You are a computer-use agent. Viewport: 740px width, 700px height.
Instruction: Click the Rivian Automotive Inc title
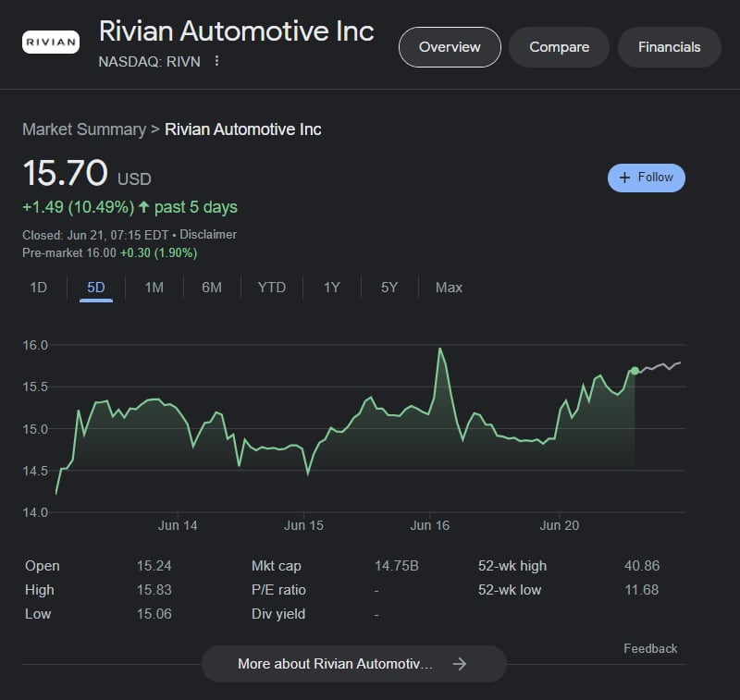237,31
